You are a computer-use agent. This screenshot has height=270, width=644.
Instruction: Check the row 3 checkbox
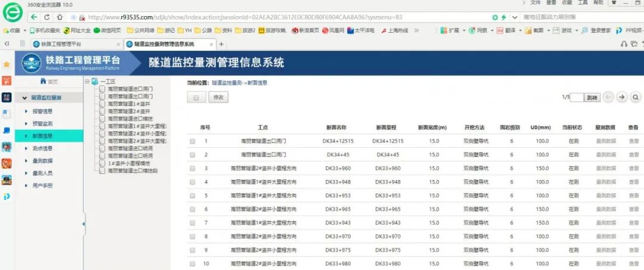click(x=192, y=168)
